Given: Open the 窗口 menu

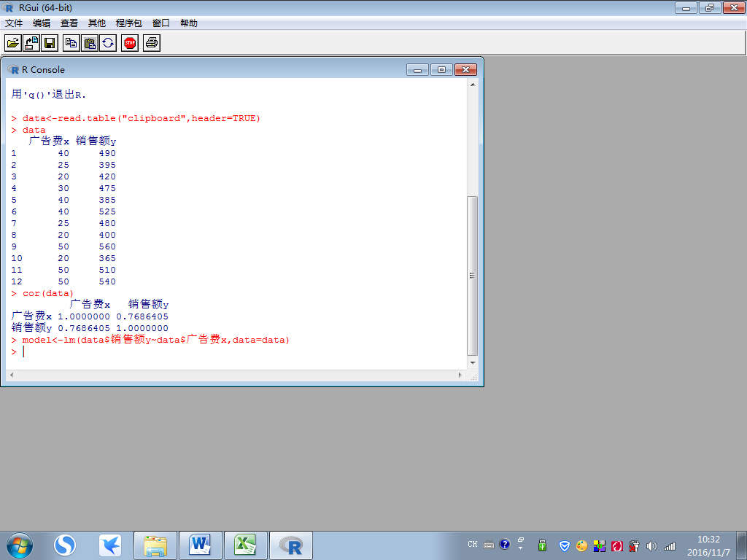Looking at the screenshot, I should tap(161, 23).
